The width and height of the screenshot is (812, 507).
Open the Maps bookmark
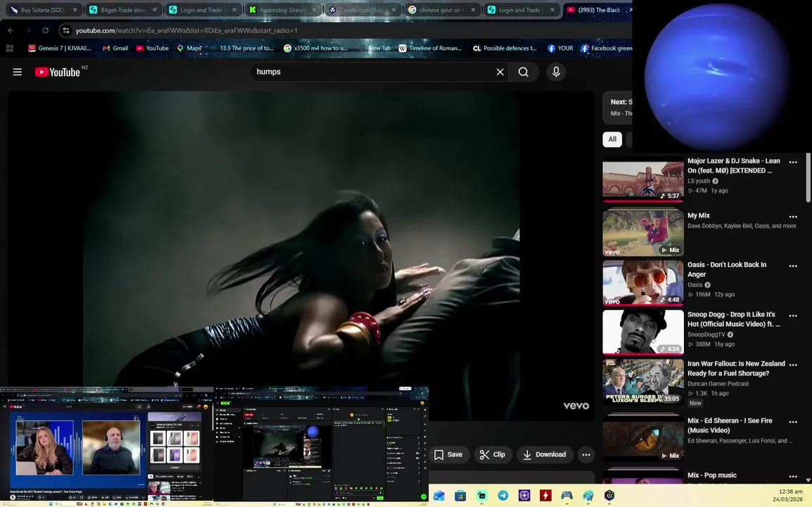click(189, 48)
